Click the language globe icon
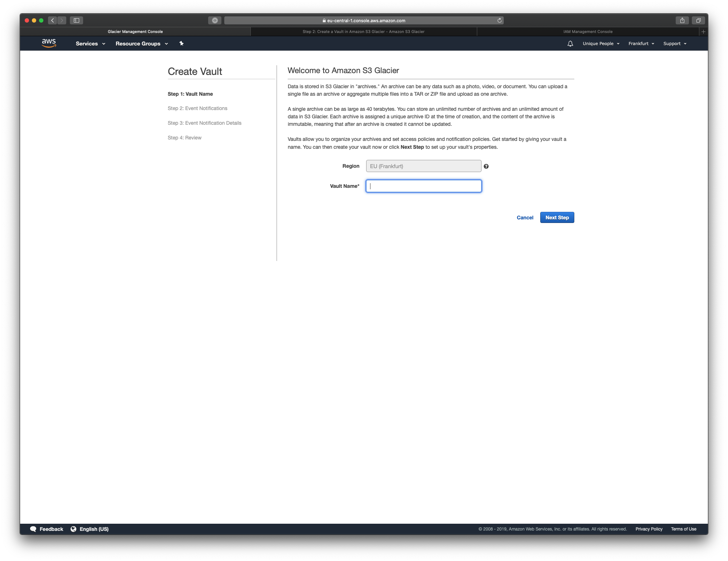This screenshot has height=561, width=728. pyautogui.click(x=73, y=529)
